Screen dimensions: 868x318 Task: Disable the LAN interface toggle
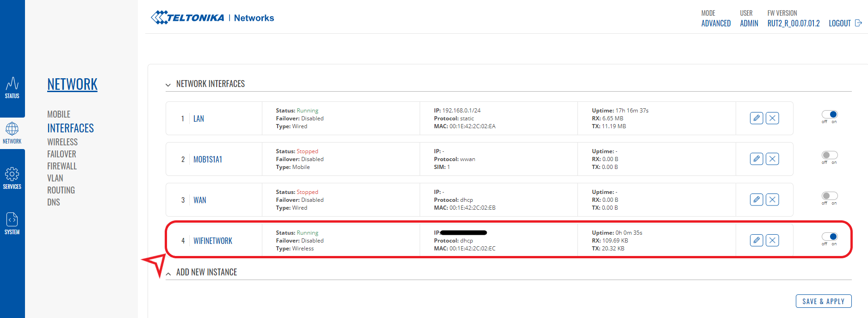point(829,114)
